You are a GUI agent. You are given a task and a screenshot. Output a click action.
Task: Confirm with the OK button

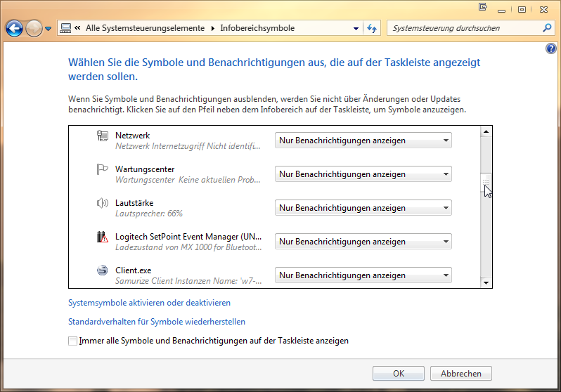[x=398, y=374]
